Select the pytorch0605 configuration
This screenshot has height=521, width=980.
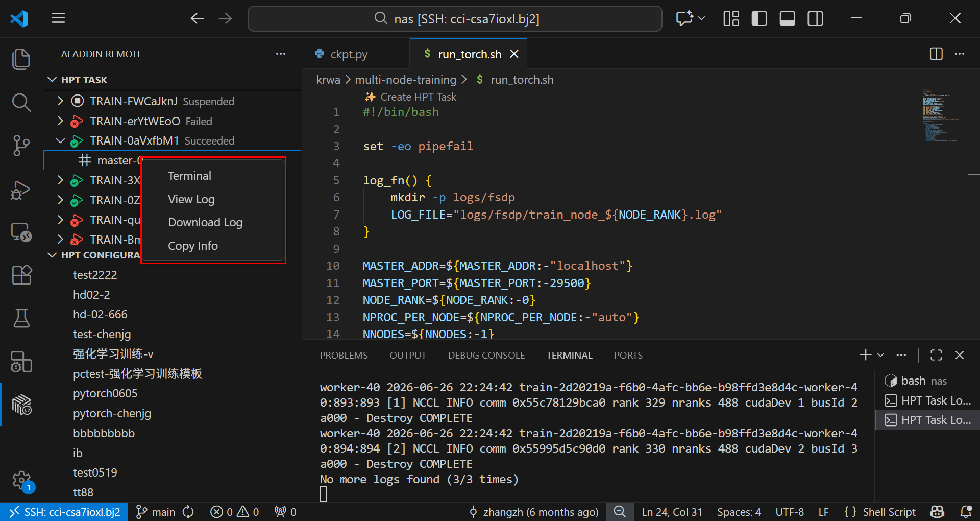pos(173,393)
